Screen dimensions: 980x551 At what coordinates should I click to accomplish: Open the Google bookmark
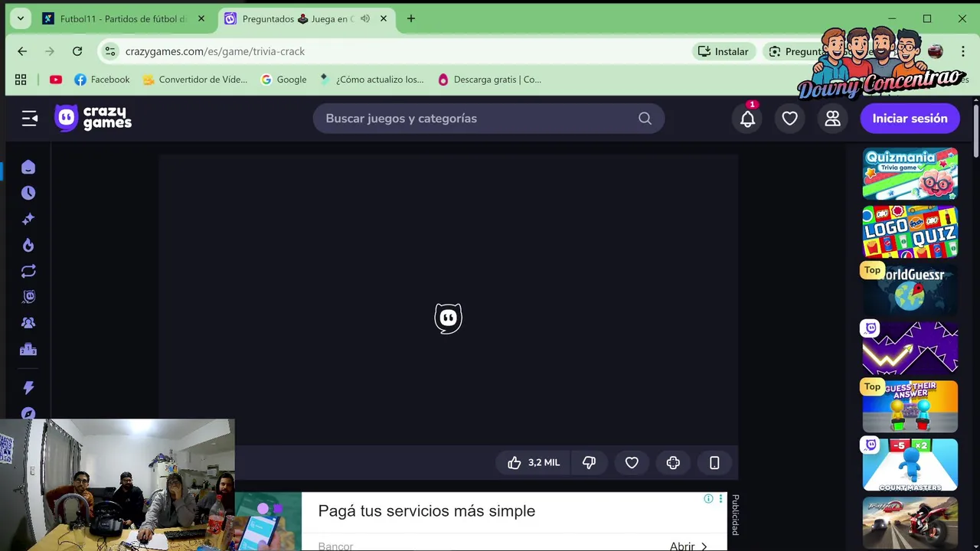coord(283,80)
